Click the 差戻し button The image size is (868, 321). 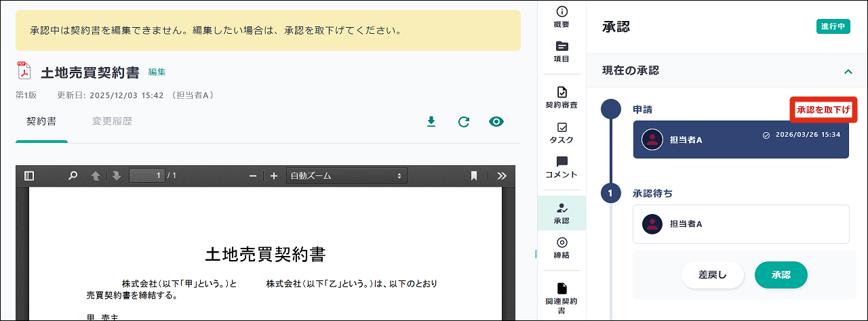pos(712,275)
